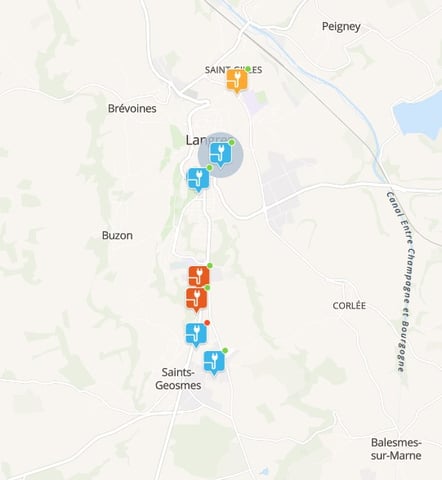
Task: Click the Peigney town label
Action: click(341, 26)
